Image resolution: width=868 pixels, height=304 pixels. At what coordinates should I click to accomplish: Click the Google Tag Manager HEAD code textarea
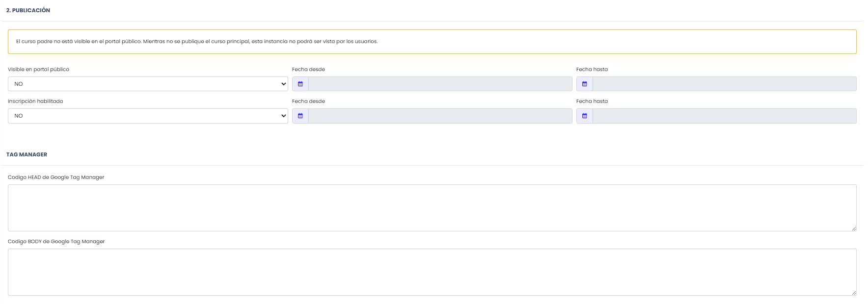pyautogui.click(x=432, y=208)
